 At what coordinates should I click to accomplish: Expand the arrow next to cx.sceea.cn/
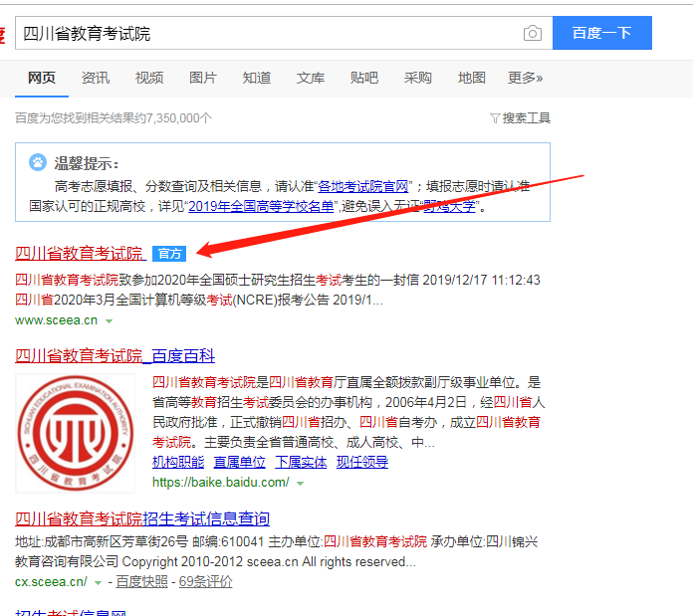point(99,583)
